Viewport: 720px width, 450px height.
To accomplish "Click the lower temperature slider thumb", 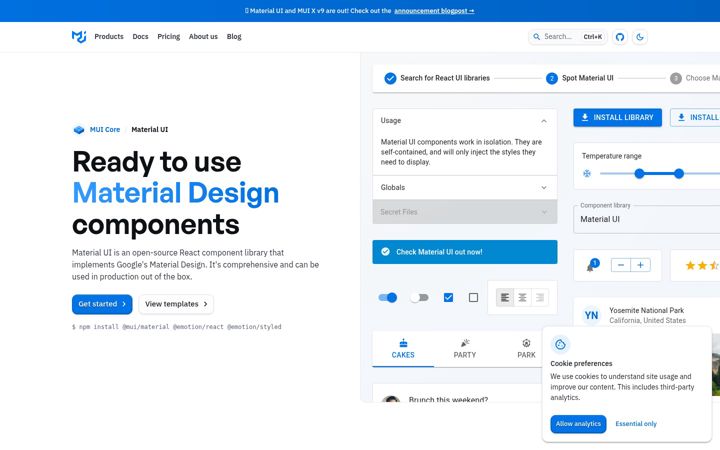I will coord(639,174).
